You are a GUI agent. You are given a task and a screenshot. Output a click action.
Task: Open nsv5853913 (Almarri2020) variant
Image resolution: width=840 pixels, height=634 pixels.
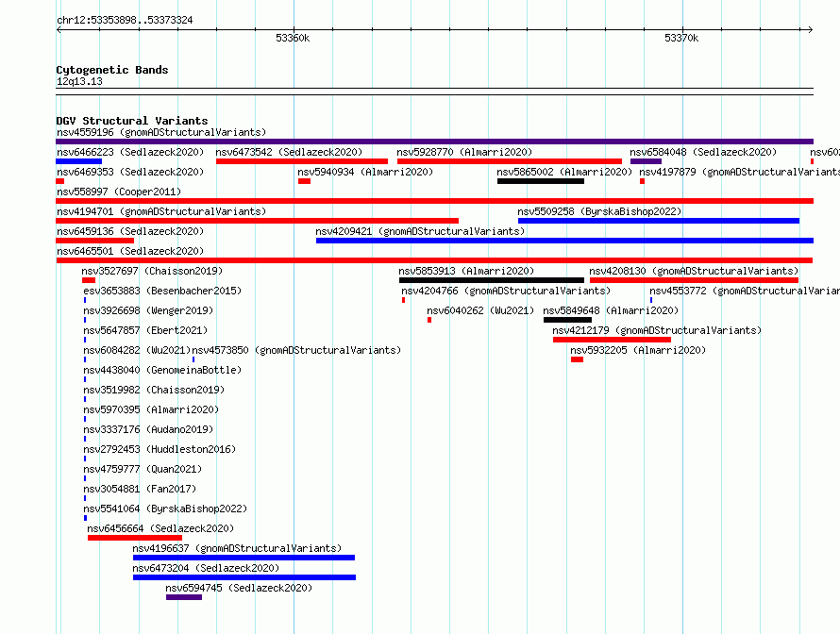click(x=466, y=271)
